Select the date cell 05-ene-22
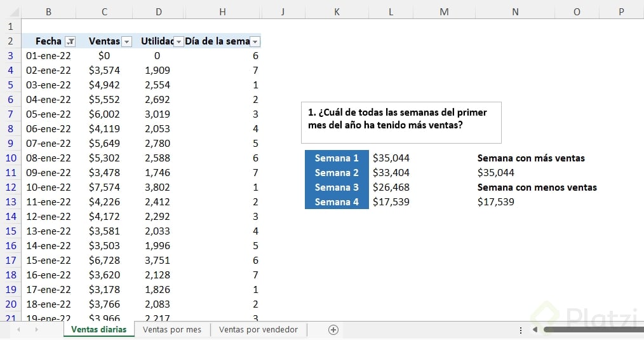Screen dimensions: 644x340 48,114
